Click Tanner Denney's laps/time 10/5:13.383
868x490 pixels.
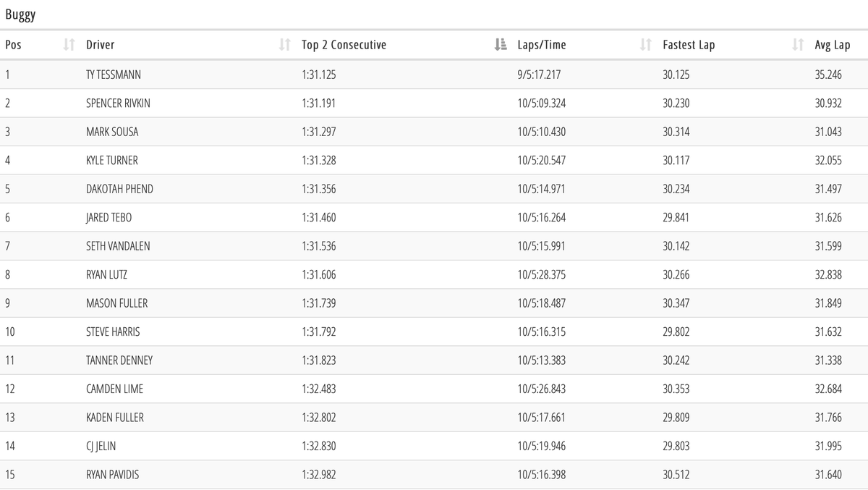(541, 360)
